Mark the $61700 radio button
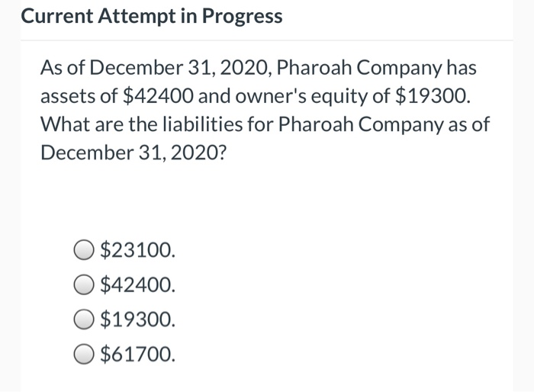The height and width of the screenshot is (392, 534). click(84, 354)
